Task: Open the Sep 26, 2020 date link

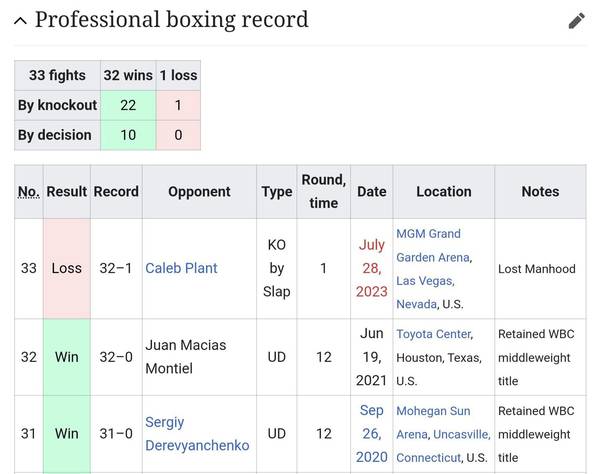Action: coord(371,434)
